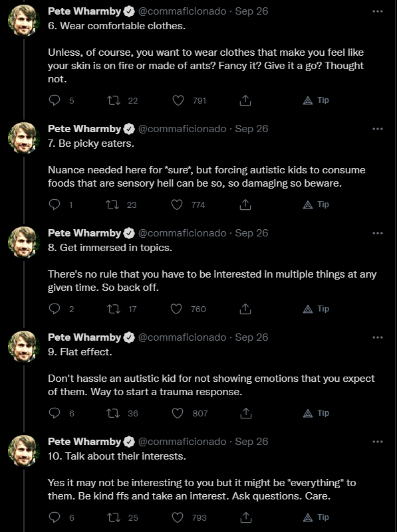The image size is (397, 532).
Task: Open @commaficionado handle on tweet 7
Action: pos(182,129)
